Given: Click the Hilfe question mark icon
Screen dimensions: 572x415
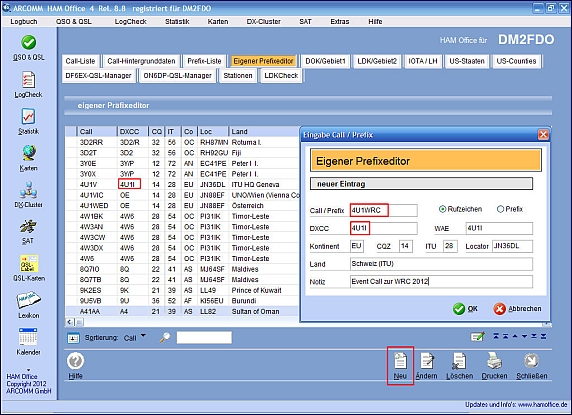Looking at the screenshot, I should pyautogui.click(x=76, y=361).
